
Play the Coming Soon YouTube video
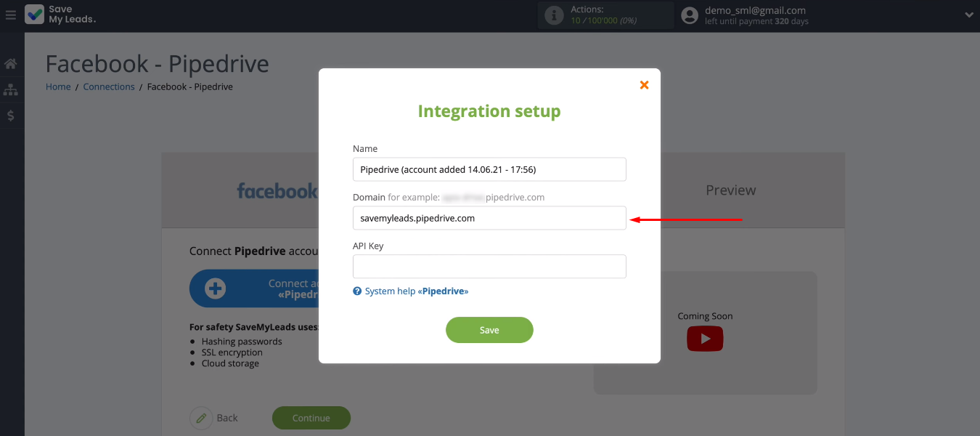705,339
